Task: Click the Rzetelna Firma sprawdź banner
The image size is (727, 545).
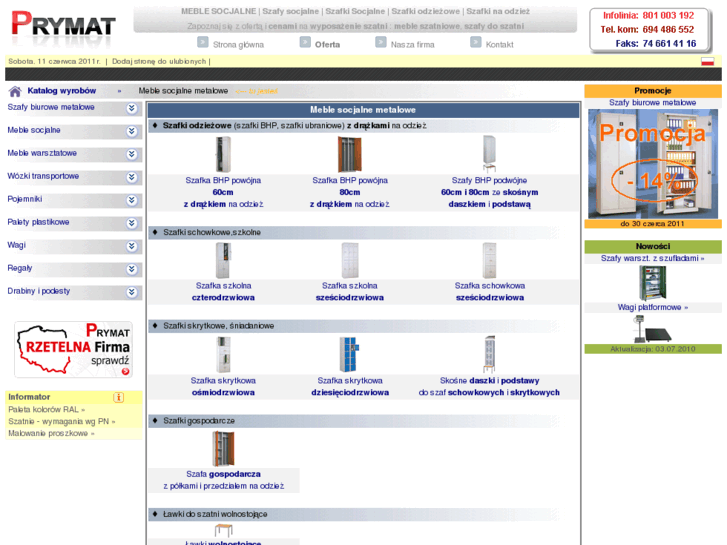Action: [x=73, y=350]
